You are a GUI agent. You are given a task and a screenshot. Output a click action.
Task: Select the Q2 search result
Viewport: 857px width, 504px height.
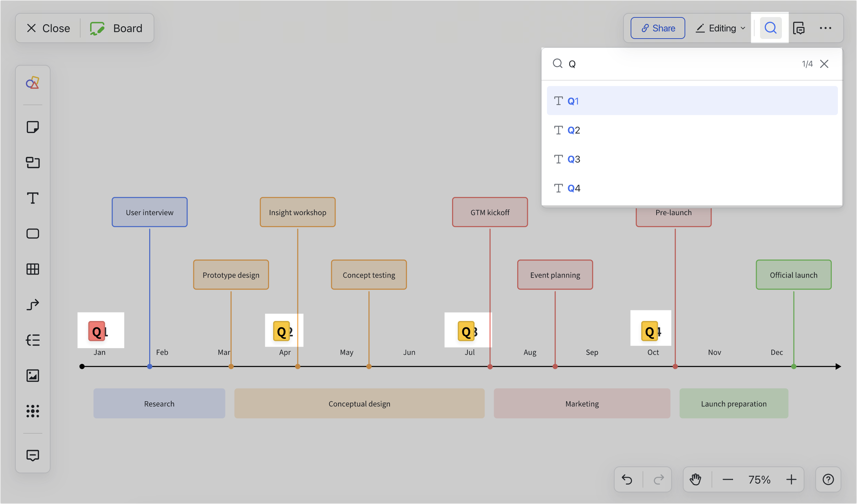(692, 130)
